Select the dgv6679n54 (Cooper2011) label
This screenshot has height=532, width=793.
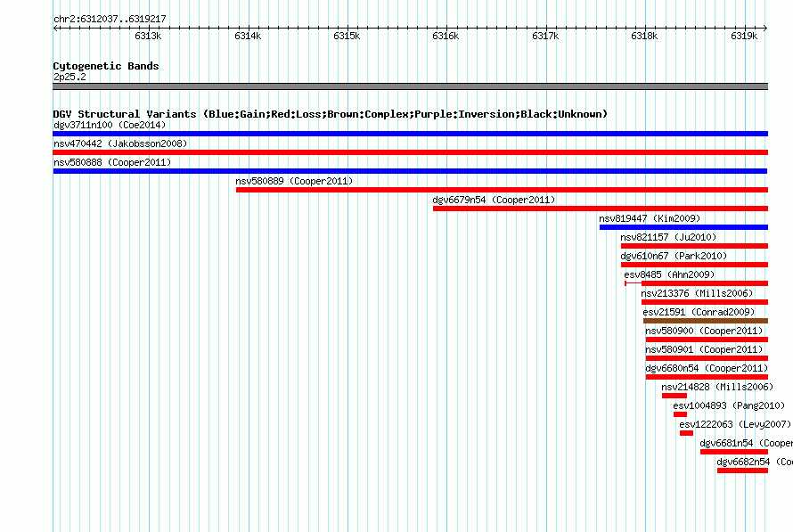pos(494,200)
